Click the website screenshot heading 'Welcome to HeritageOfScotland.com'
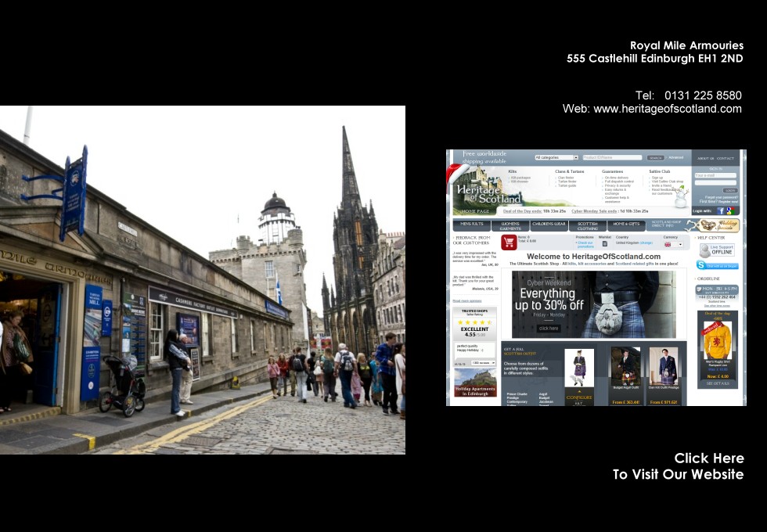Image resolution: width=767 pixels, height=532 pixels. pyautogui.click(x=593, y=257)
